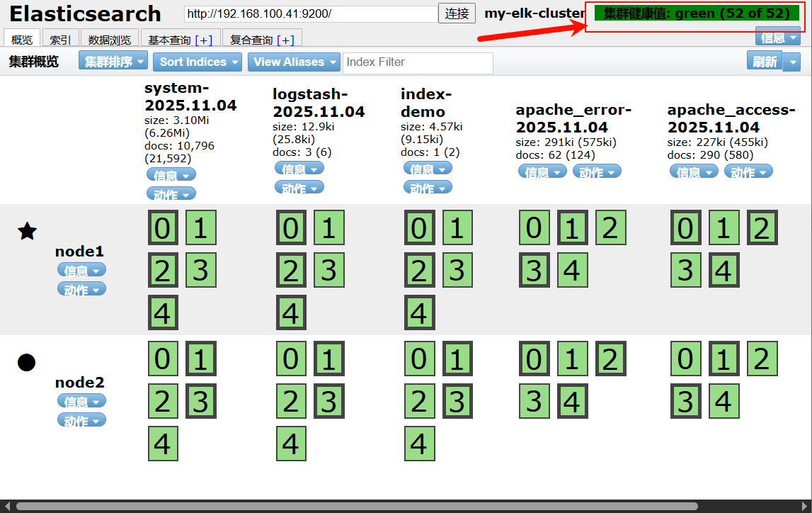812x513 pixels.
Task: Expand node2 动作 dropdown
Action: coord(82,420)
